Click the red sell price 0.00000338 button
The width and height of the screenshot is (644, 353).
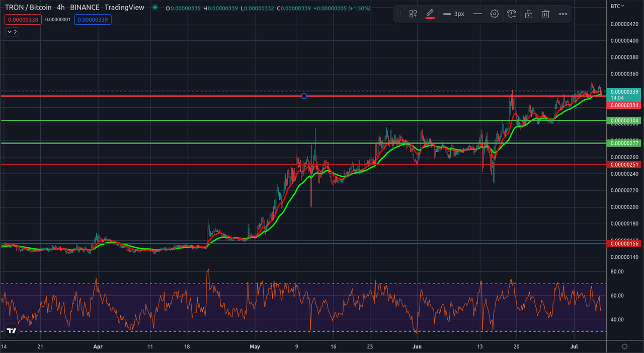tap(23, 20)
